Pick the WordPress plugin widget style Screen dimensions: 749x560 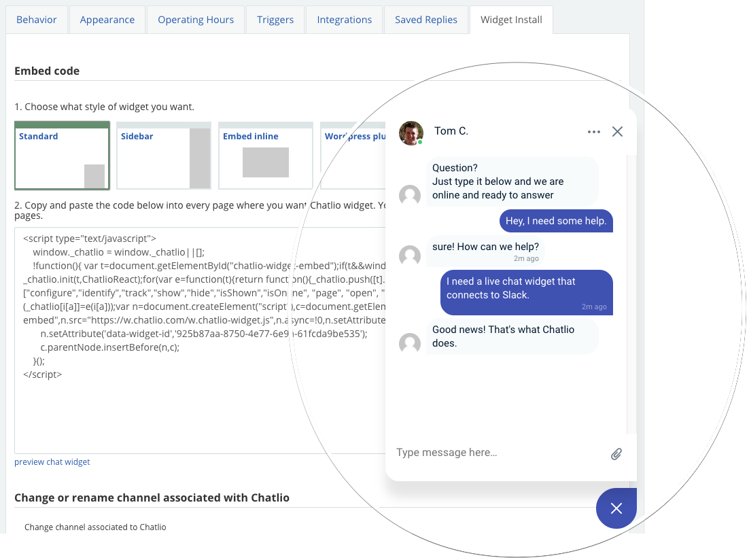(353, 156)
